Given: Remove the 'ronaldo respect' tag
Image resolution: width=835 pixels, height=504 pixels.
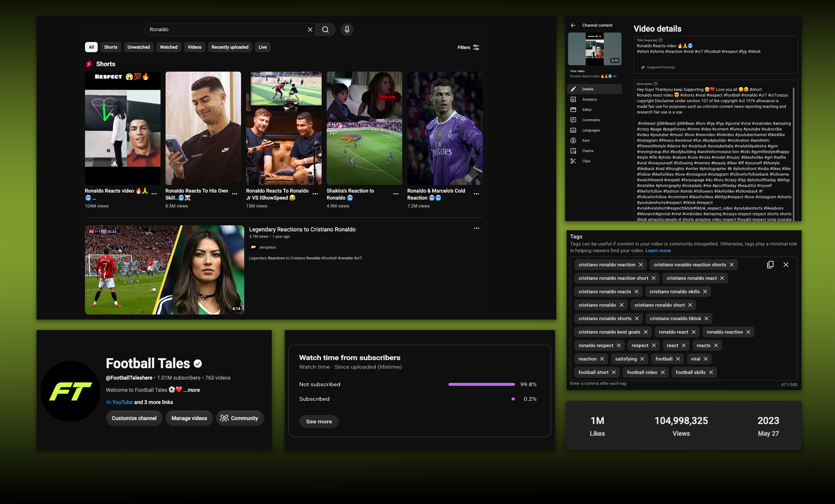Looking at the screenshot, I should pos(619,345).
